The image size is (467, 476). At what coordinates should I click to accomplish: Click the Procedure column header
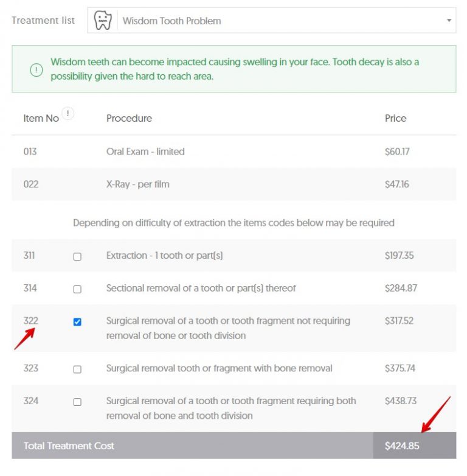(129, 118)
